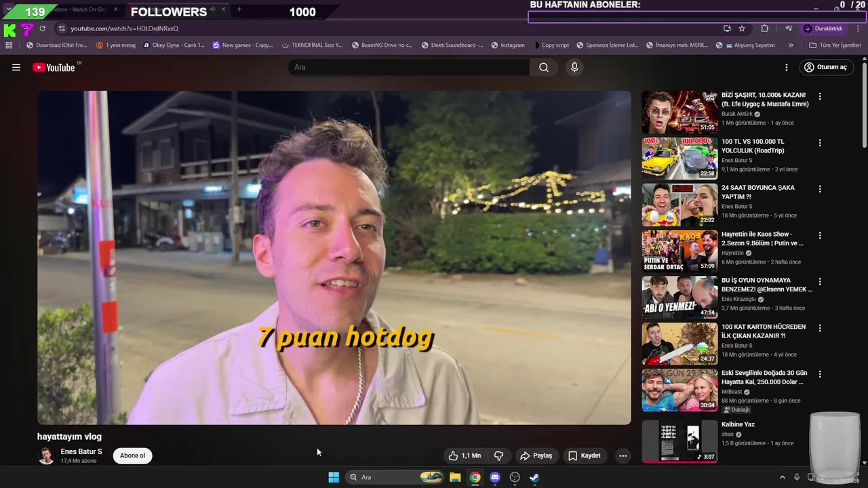Open the 24 SAAT BOYUNCA ŞAKA YAPTIM thumbnail

pos(679,205)
